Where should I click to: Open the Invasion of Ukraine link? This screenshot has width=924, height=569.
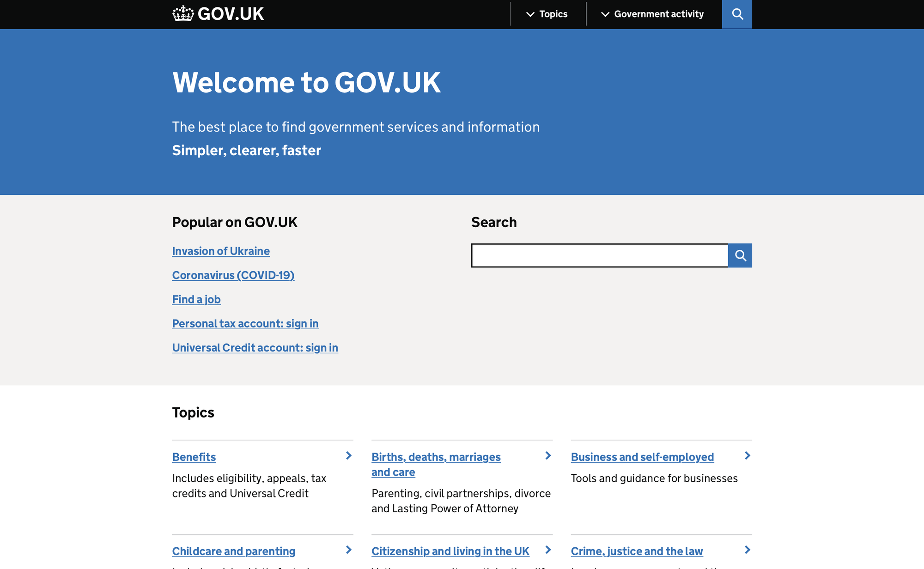coord(221,251)
